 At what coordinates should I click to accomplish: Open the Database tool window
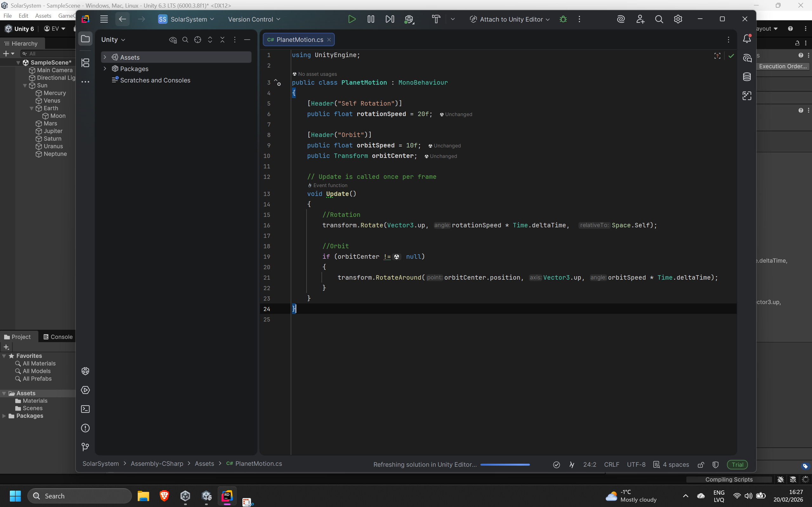click(747, 77)
